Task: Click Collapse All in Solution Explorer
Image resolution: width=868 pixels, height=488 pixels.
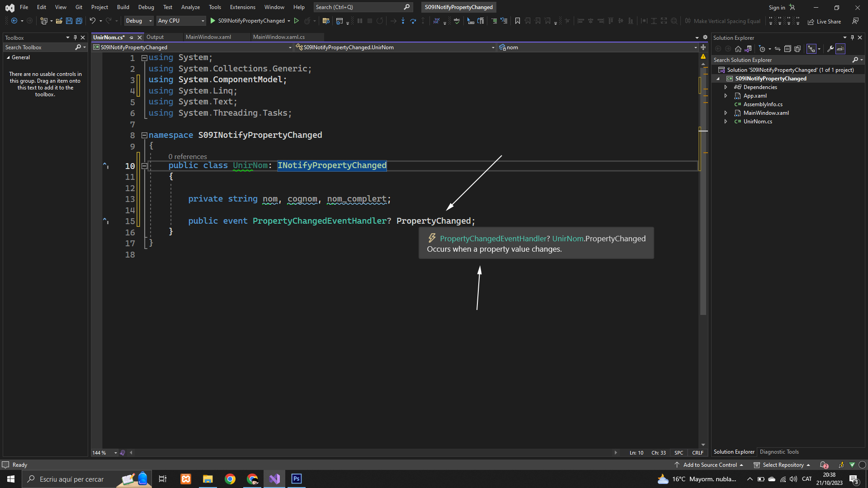Action: click(x=788, y=49)
